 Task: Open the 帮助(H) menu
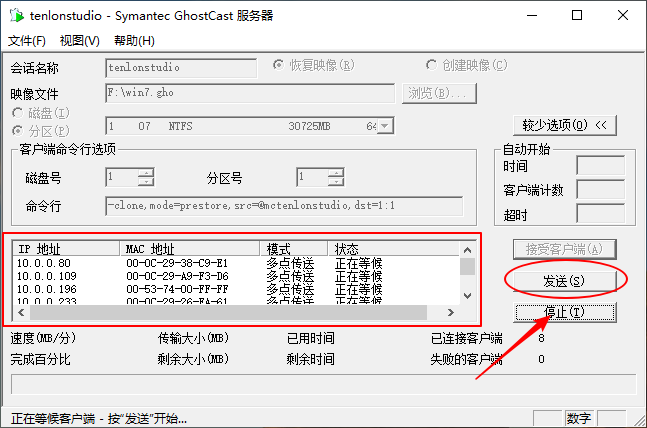coord(134,41)
